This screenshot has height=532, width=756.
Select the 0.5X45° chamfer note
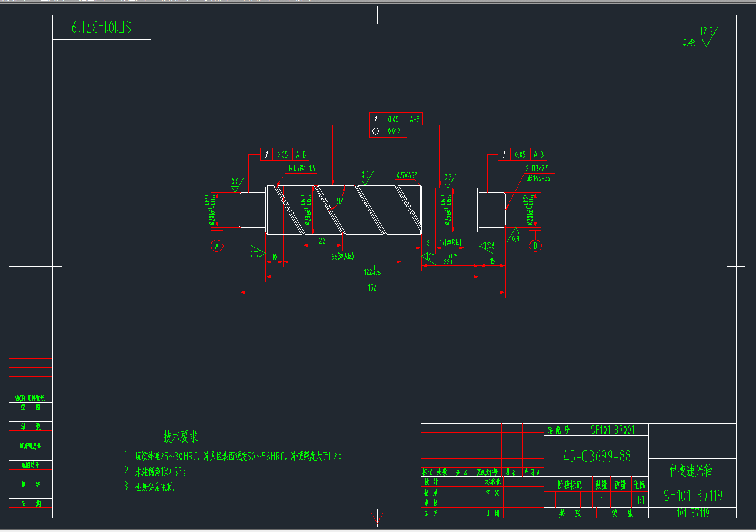coord(407,175)
